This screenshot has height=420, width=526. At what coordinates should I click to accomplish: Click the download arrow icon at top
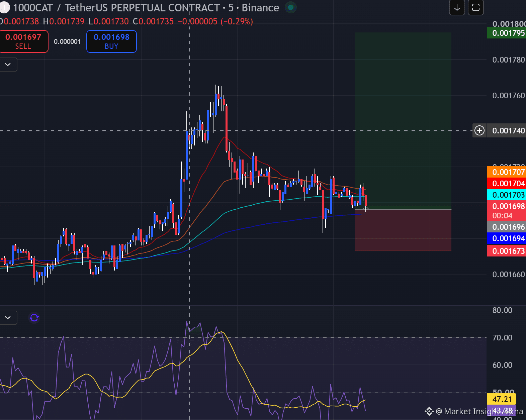pos(457,8)
